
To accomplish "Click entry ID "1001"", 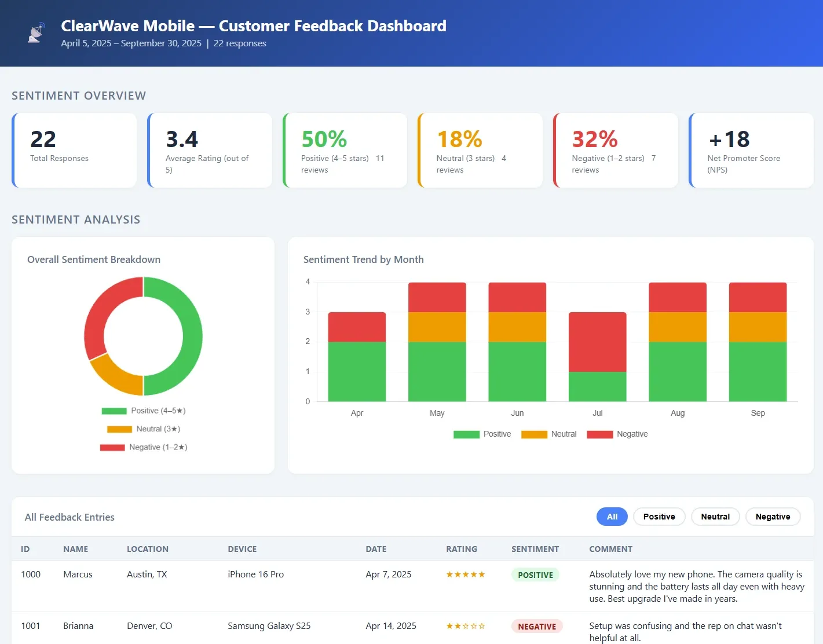I will 31,626.
